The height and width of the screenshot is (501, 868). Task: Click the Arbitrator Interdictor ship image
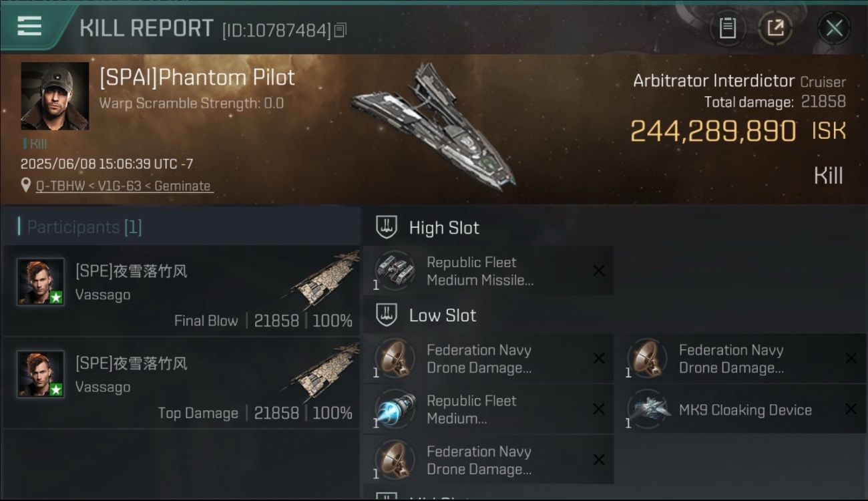pyautogui.click(x=434, y=124)
